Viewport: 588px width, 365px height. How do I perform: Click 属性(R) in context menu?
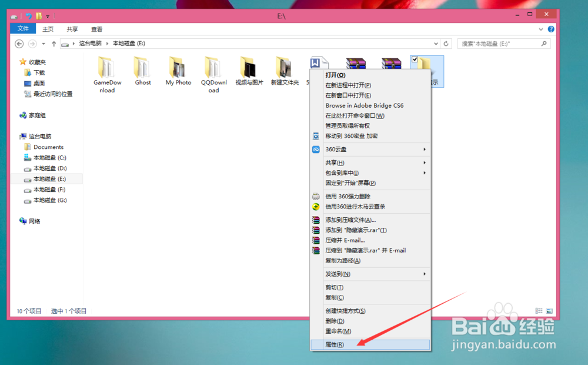coord(370,344)
